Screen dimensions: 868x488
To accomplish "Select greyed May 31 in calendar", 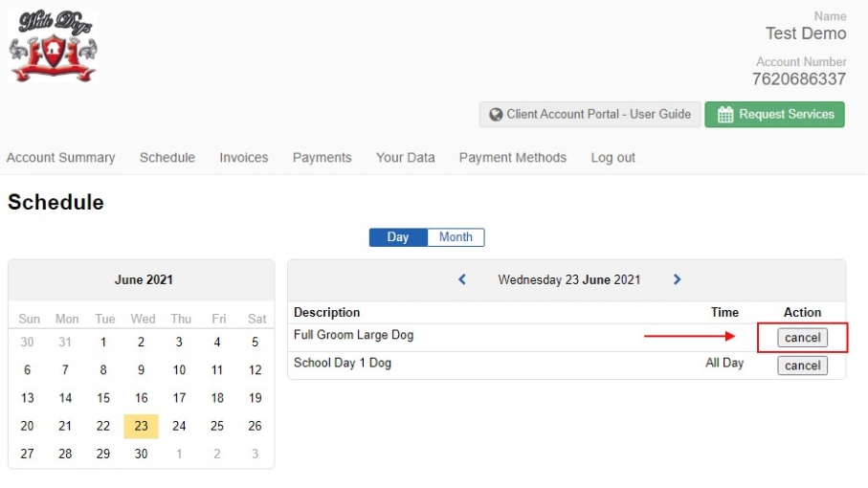I will point(65,342).
